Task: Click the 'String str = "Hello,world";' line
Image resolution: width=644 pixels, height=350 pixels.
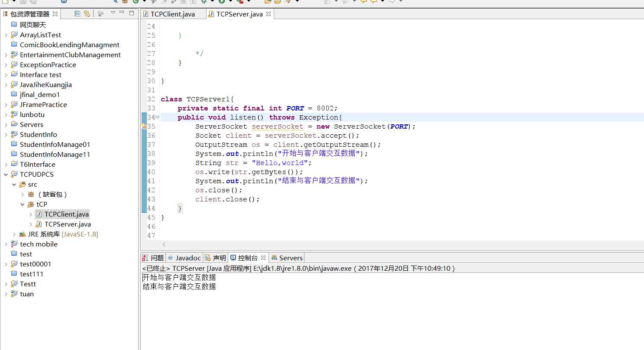Action: click(x=253, y=162)
